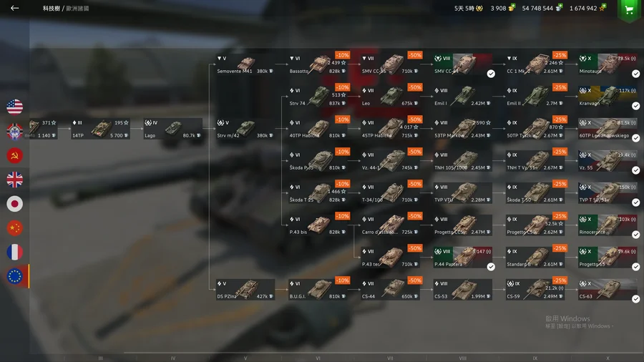Toggle the Minotauro checkmark
The width and height of the screenshot is (644, 362).
coord(636,74)
